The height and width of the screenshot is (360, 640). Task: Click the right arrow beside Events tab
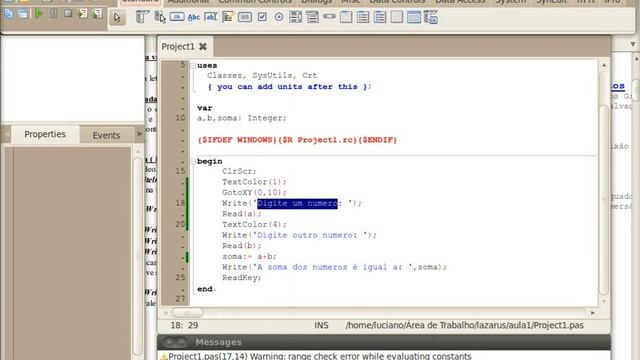click(140, 134)
